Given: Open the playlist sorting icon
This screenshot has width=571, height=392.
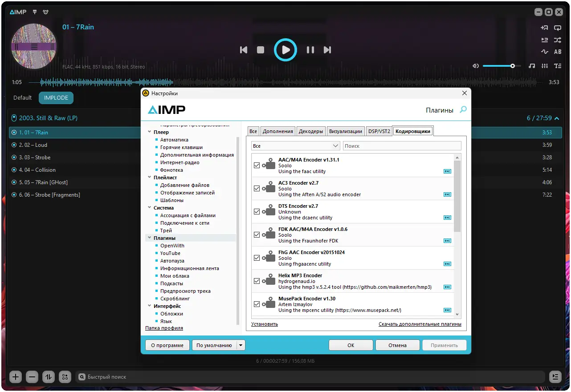Looking at the screenshot, I should point(49,377).
